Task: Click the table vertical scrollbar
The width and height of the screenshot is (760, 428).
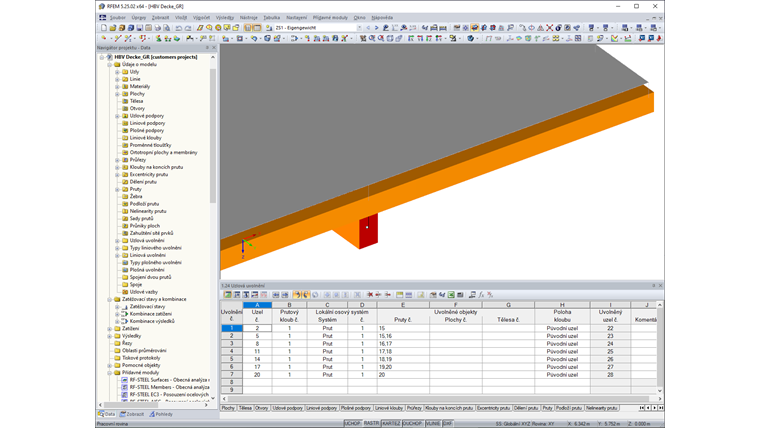Action: click(x=659, y=347)
